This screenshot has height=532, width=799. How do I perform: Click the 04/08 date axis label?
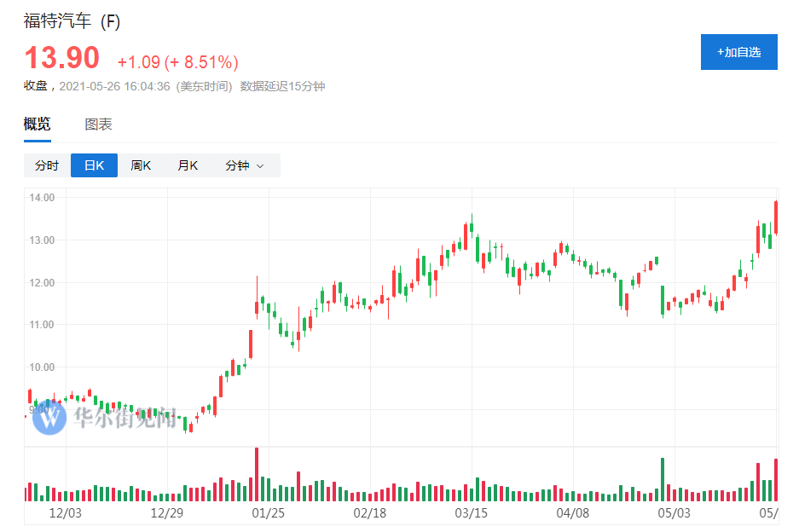(x=573, y=512)
